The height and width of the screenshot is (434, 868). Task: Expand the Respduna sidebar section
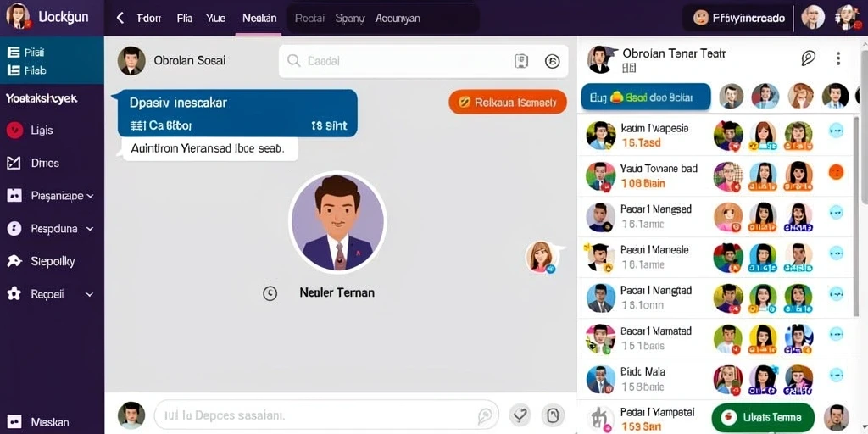[x=50, y=228]
